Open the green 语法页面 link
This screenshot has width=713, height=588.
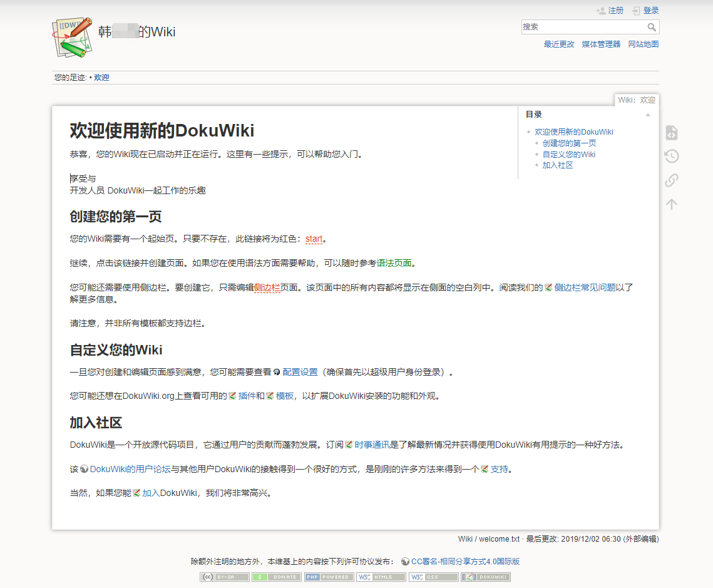click(394, 263)
